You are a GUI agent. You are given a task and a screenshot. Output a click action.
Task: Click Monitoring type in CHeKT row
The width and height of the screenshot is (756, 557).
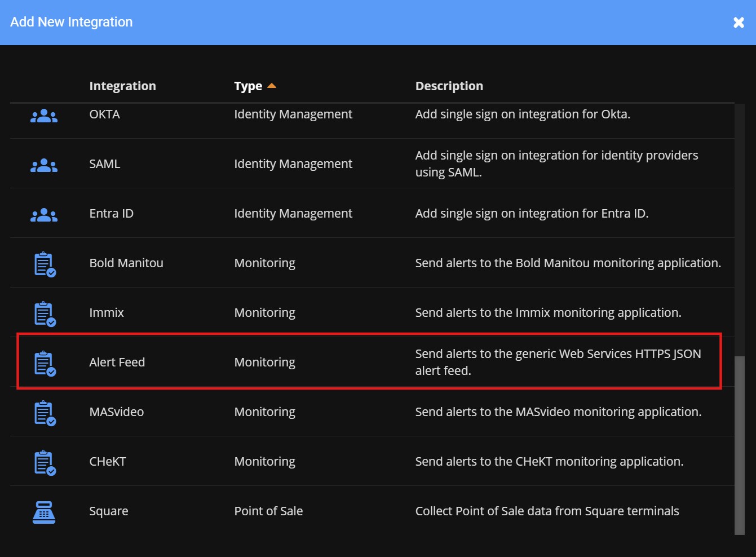pyautogui.click(x=265, y=462)
